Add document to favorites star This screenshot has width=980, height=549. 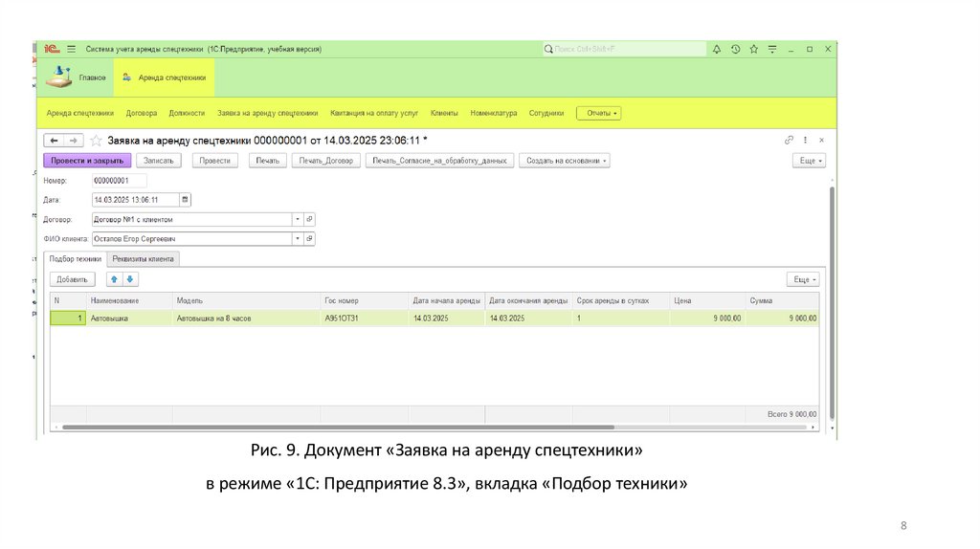(x=96, y=141)
